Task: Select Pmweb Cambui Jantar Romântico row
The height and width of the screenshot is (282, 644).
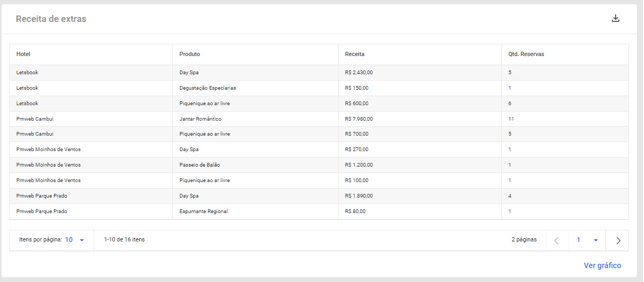Action: click(x=319, y=119)
